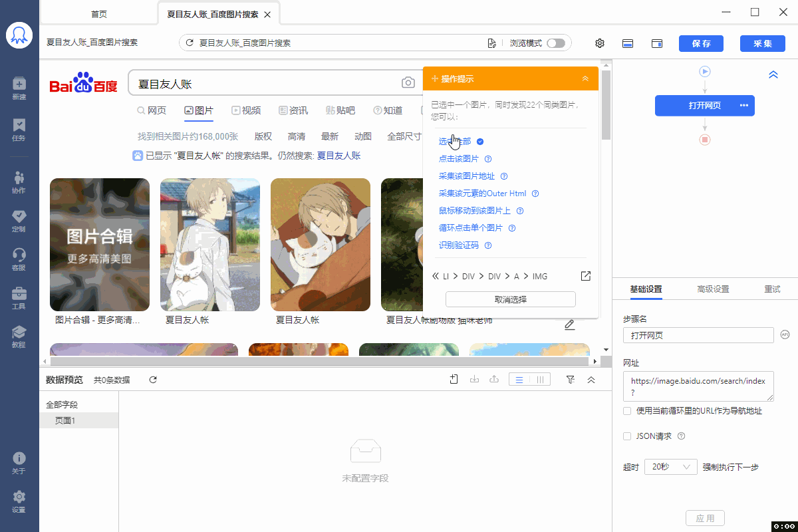The image size is (798, 532).
Task: Collapse the workflow panel with double chevron
Action: pos(773,74)
